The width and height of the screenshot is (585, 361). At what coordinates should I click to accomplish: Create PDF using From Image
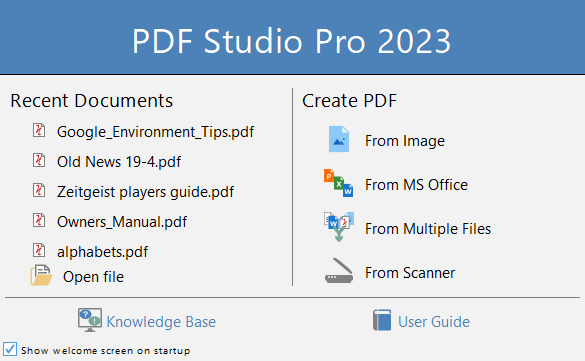coord(405,141)
